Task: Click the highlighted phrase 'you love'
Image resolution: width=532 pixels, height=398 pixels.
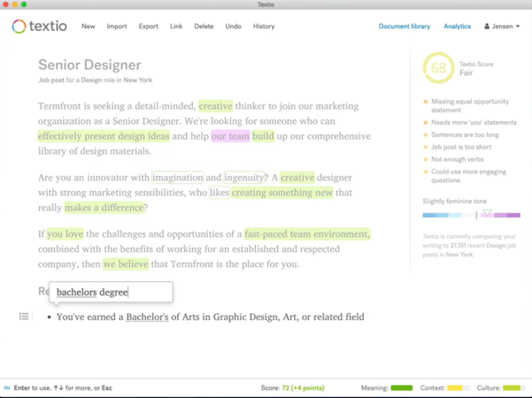Action: [65, 233]
